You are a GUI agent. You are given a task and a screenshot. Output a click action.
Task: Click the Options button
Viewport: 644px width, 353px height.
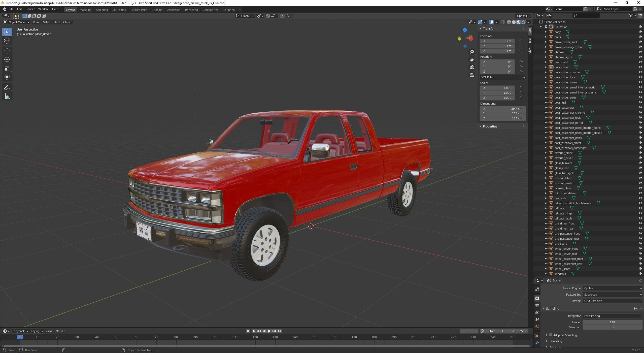pos(523,16)
